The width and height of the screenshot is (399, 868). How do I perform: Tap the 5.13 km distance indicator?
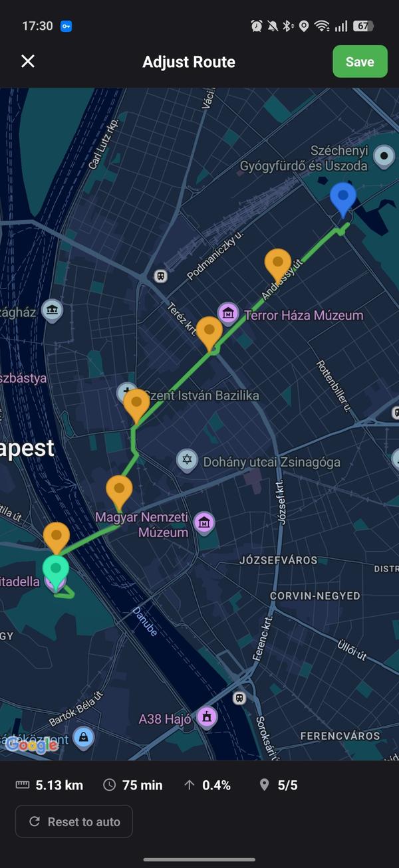(x=50, y=786)
